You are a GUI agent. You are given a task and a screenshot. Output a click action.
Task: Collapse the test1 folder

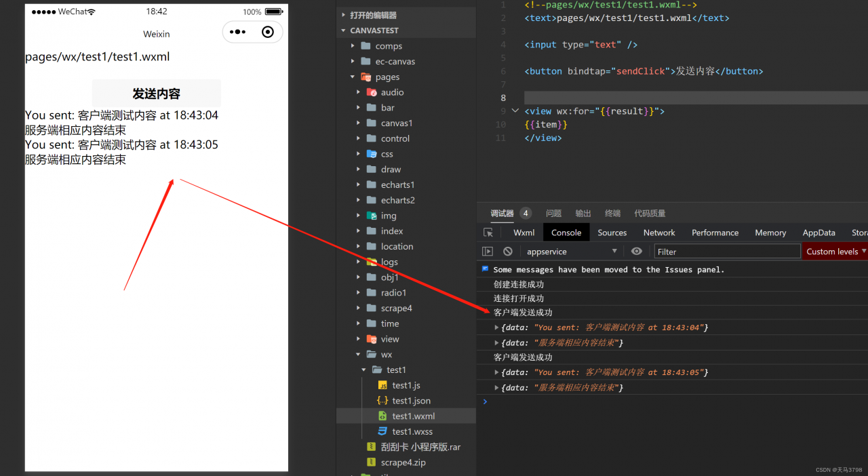click(406, 370)
